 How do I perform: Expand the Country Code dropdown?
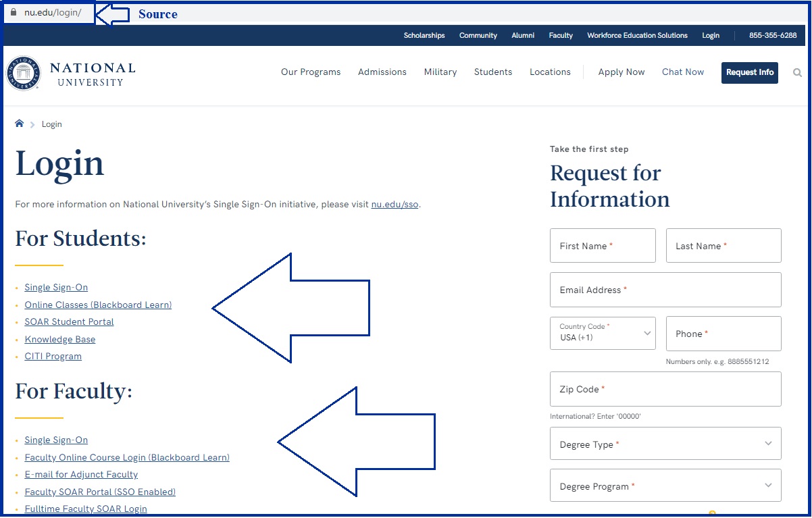click(x=603, y=334)
